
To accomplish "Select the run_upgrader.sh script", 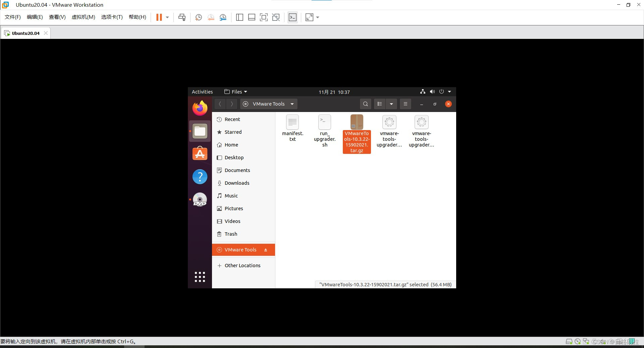I will pyautogui.click(x=325, y=131).
